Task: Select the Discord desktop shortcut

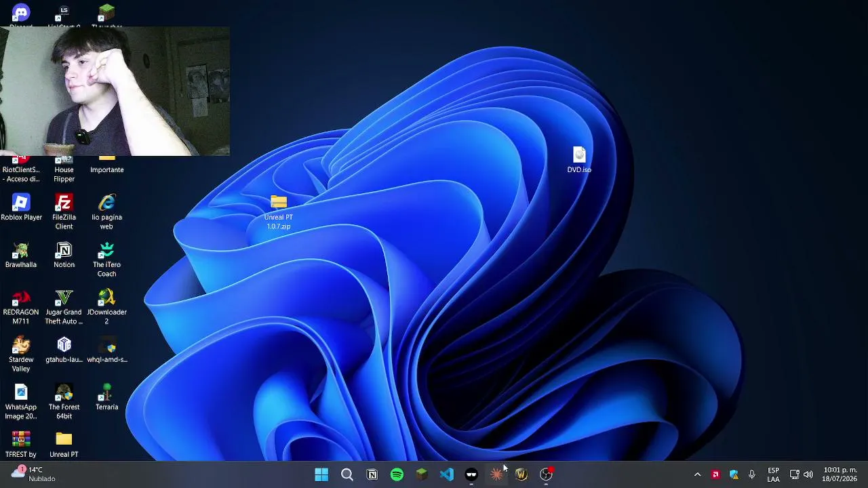Action: (x=21, y=14)
